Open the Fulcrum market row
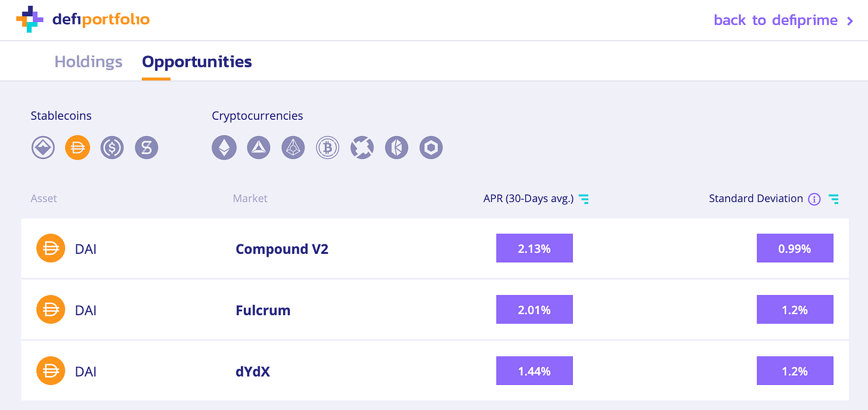This screenshot has width=868, height=410. [x=263, y=310]
